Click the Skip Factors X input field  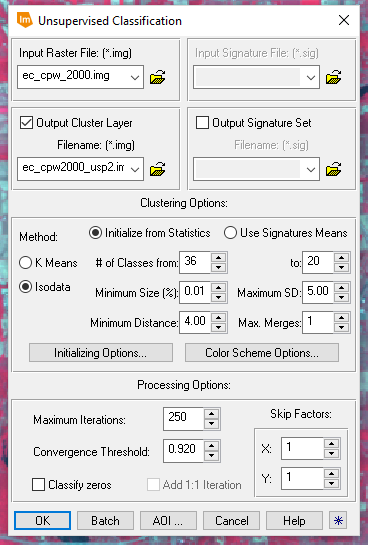302,448
